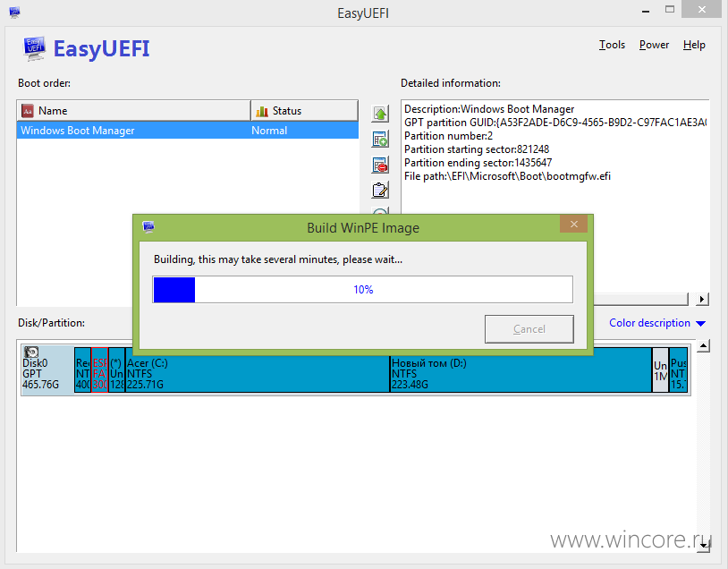Close the Build WinPE Image dialog
This screenshot has width=728, height=569.
(x=574, y=225)
